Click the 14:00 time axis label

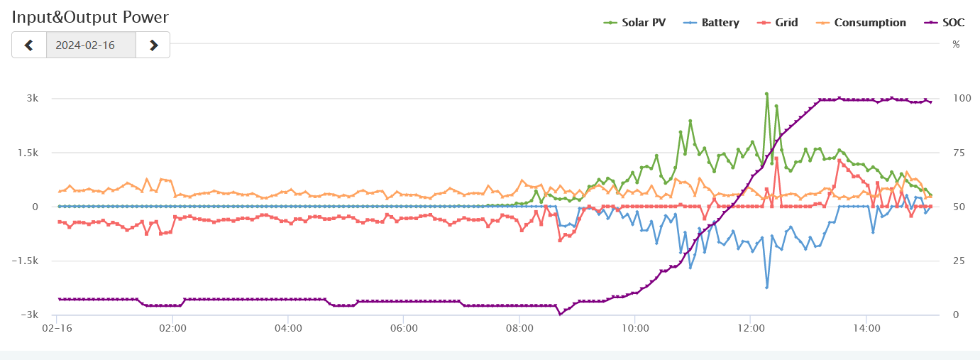coord(866,328)
